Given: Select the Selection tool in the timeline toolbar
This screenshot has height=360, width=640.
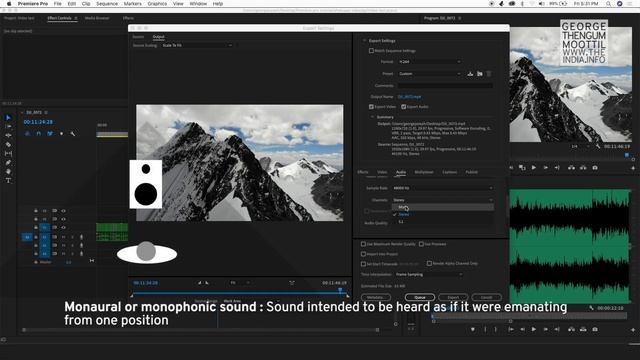Looking at the screenshot, I should [x=8, y=118].
